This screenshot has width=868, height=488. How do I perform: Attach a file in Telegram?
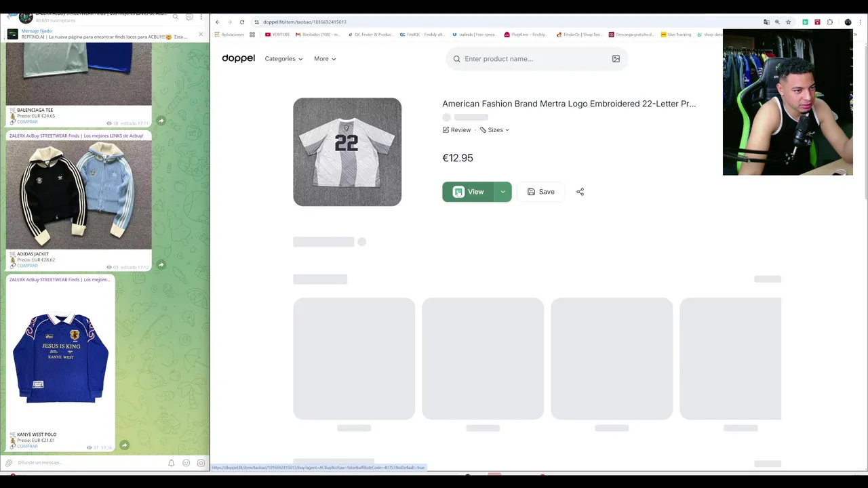pyautogui.click(x=9, y=463)
